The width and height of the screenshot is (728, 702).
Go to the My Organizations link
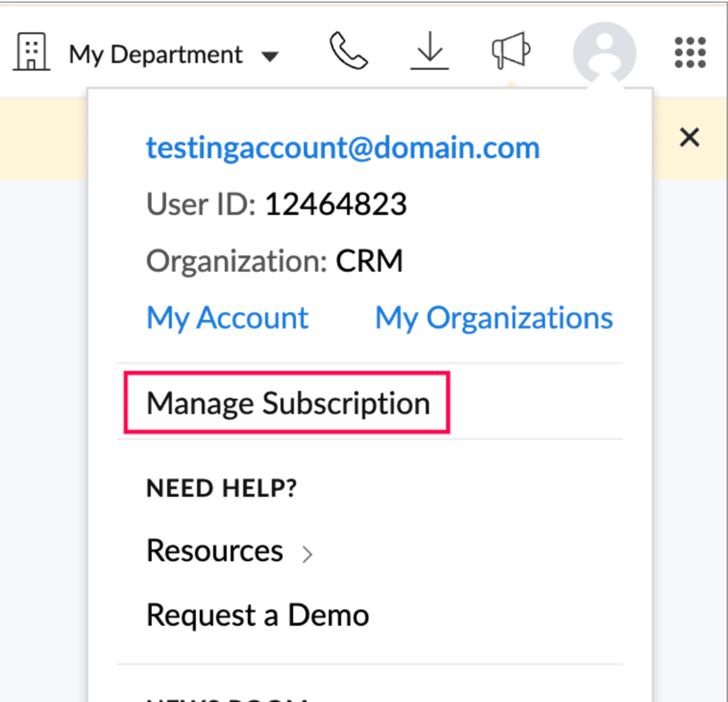pyautogui.click(x=494, y=318)
